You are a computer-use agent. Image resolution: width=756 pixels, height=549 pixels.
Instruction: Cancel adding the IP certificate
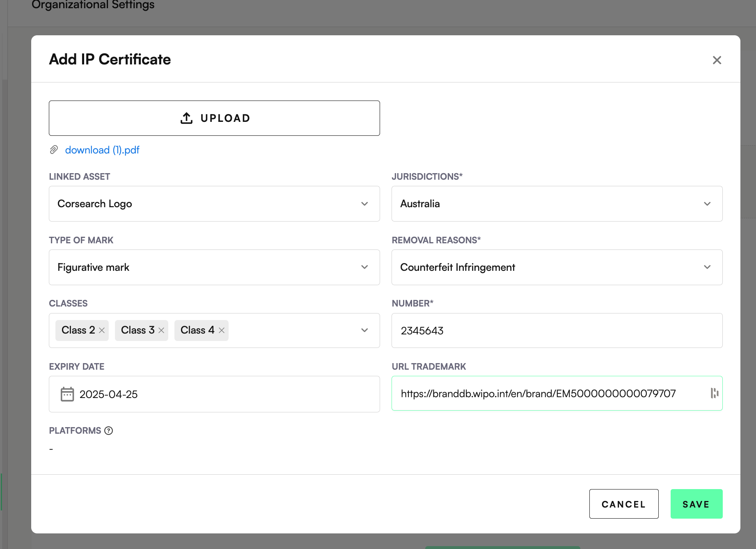click(623, 504)
